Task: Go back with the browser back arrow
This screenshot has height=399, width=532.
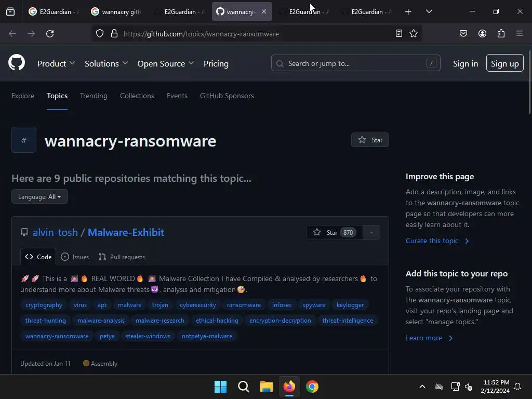Action: click(x=12, y=34)
